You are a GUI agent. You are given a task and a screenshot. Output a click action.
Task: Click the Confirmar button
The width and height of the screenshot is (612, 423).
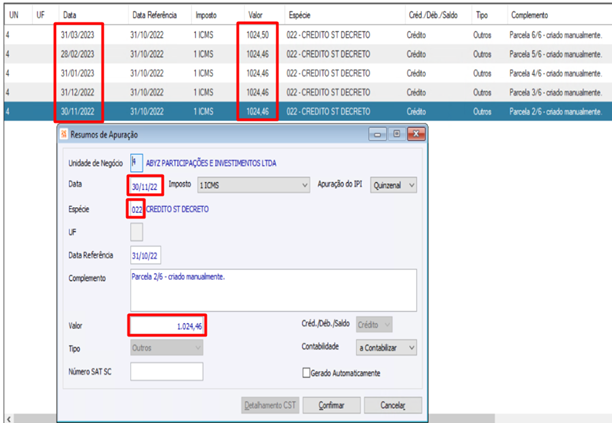coord(331,405)
